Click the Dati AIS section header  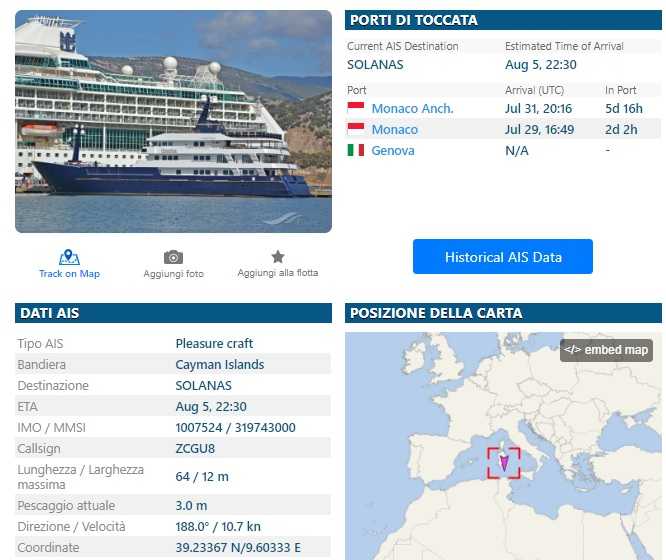48,313
